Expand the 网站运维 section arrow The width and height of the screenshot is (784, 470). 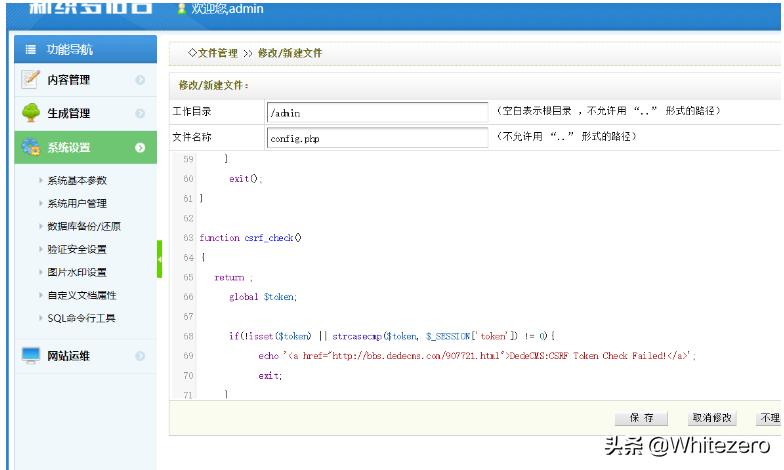[x=140, y=356]
